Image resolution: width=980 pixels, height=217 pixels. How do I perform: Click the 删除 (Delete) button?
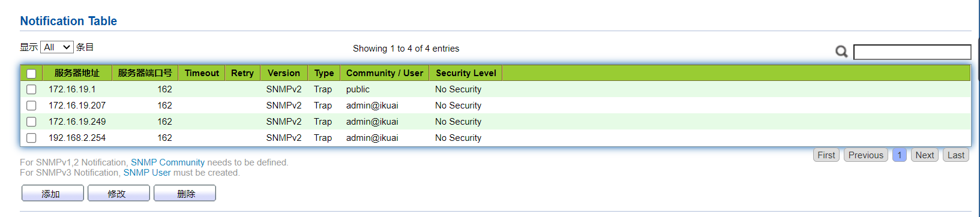click(x=185, y=194)
